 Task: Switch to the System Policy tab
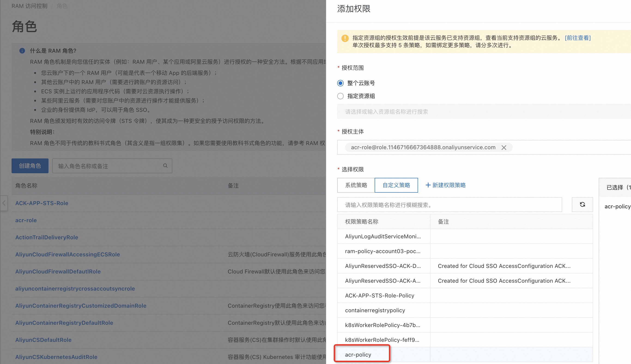pyautogui.click(x=356, y=185)
